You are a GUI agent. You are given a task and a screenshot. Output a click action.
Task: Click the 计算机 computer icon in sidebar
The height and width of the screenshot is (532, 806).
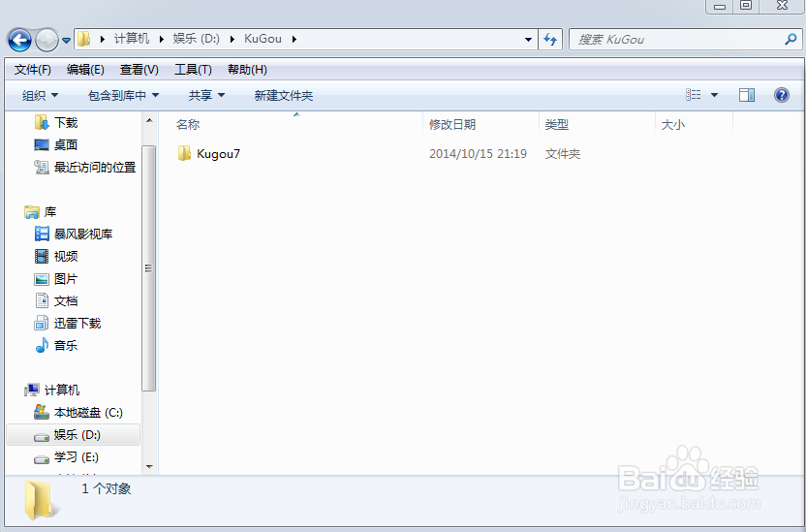tap(32, 390)
